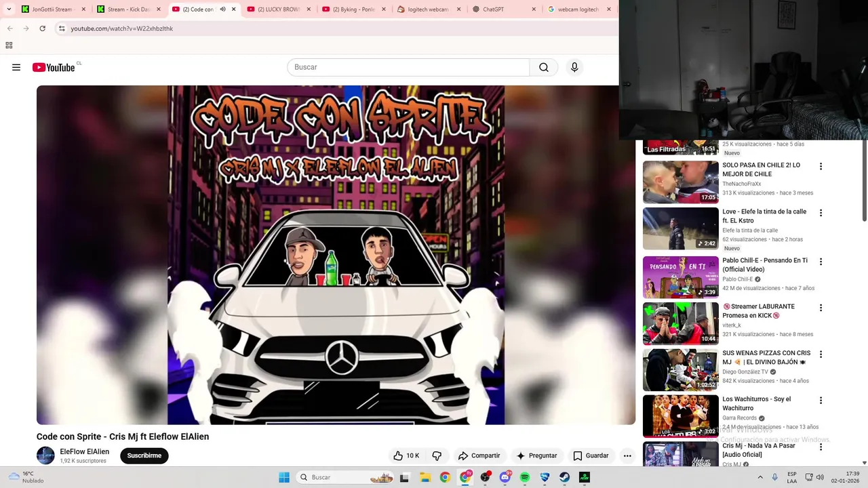Click the magnifier search button
Screen dimensions: 868x488
coord(544,67)
